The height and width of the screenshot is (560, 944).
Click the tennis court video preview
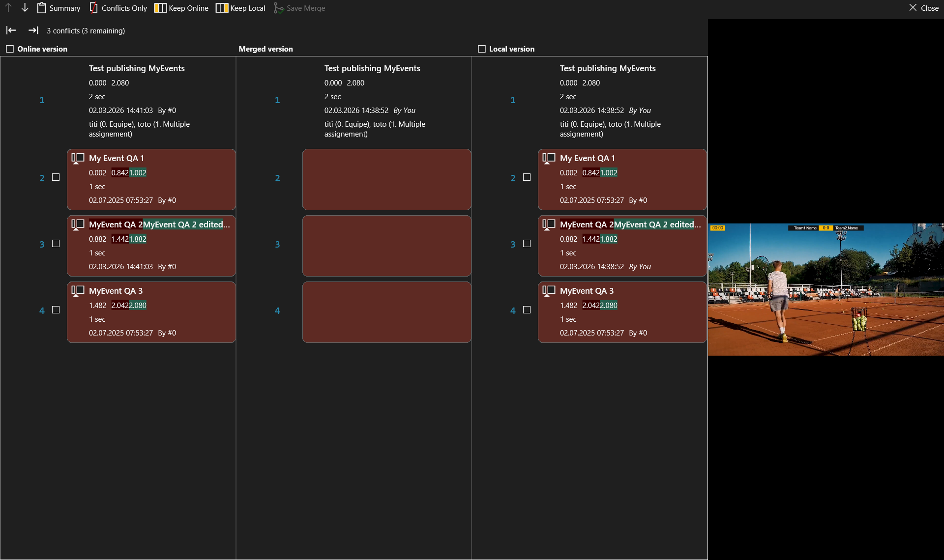[826, 289]
